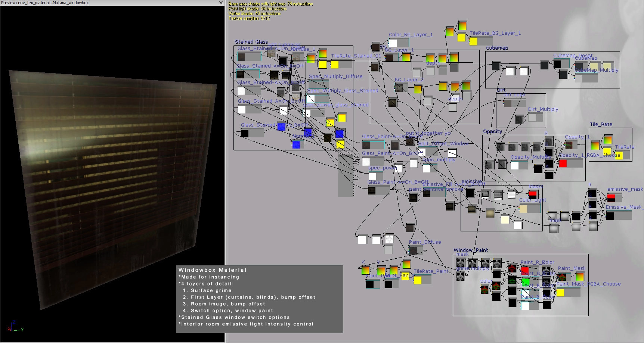Select the Color_BG_Layer_1 node

click(393, 43)
